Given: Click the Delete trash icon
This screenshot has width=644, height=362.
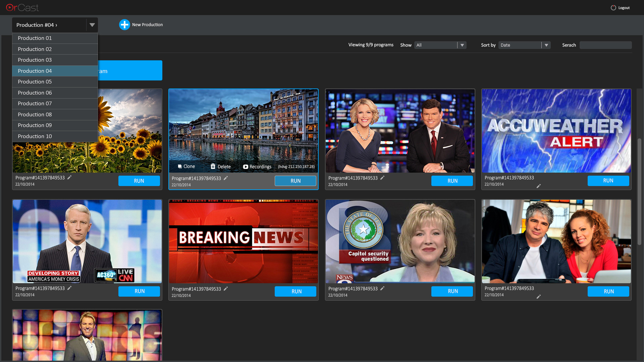Looking at the screenshot, I should click(x=213, y=167).
